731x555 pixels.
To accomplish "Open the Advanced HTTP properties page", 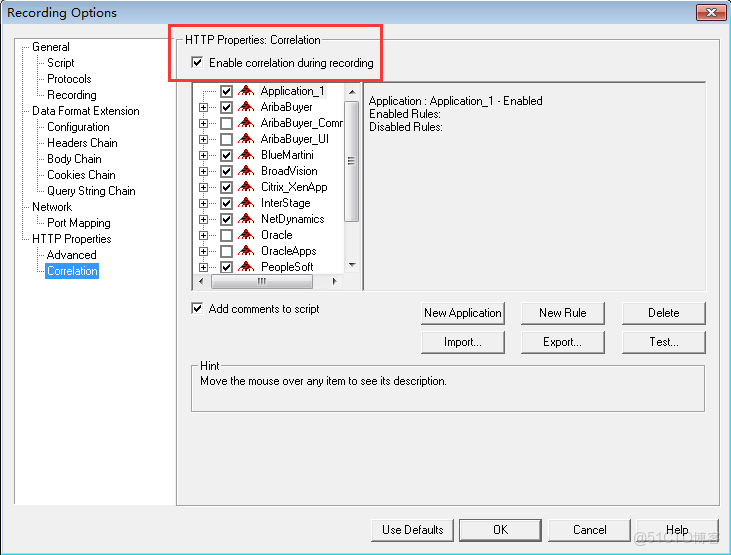I will [x=71, y=255].
